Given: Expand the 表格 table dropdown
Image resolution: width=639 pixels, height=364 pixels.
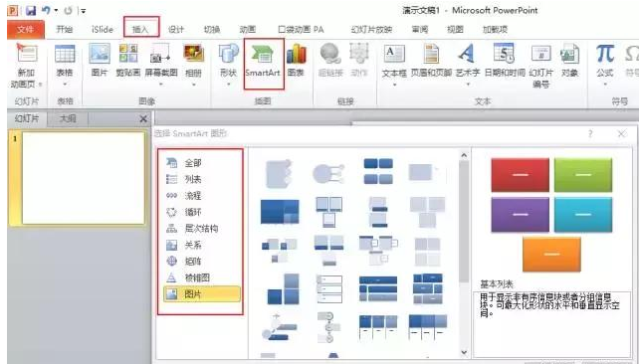Looking at the screenshot, I should point(65,65).
